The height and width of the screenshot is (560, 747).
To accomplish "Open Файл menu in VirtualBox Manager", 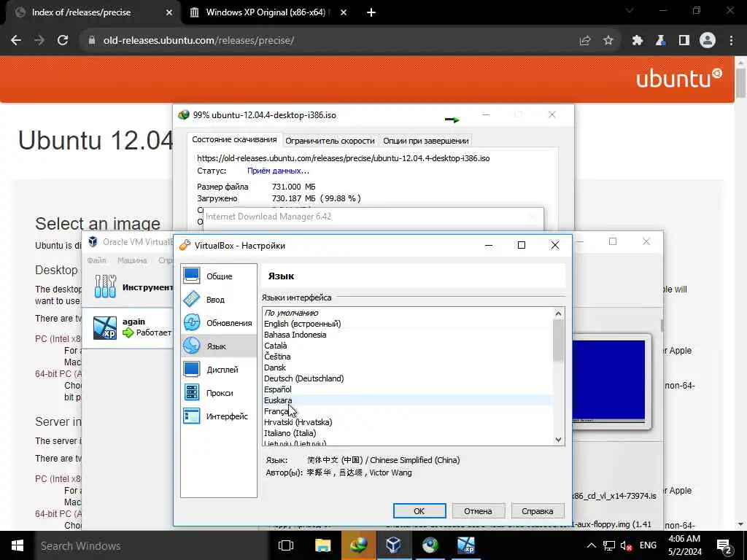I will tap(97, 260).
